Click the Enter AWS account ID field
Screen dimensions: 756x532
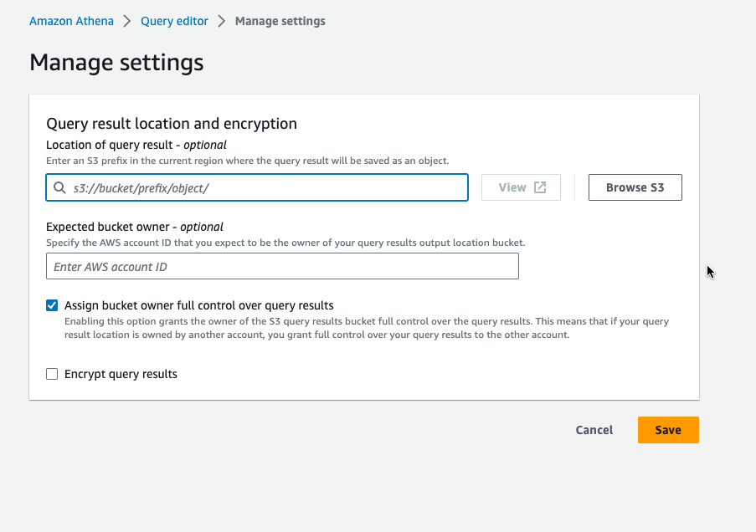282,267
